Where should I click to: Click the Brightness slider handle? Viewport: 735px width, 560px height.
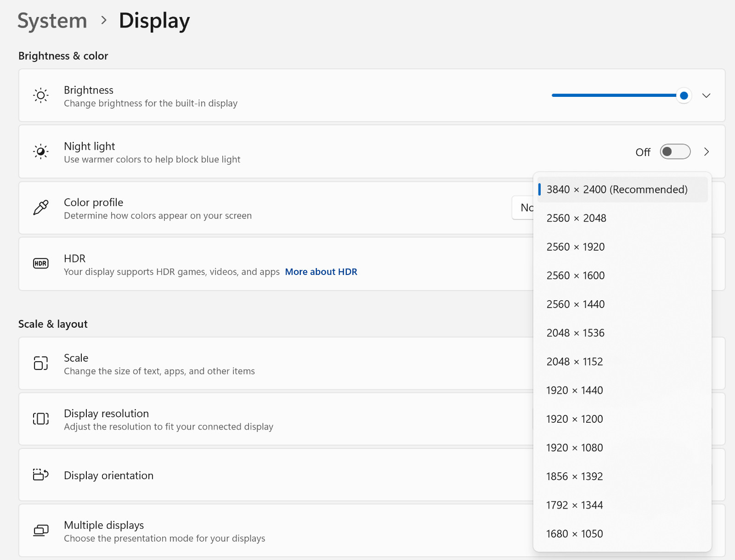coord(684,95)
